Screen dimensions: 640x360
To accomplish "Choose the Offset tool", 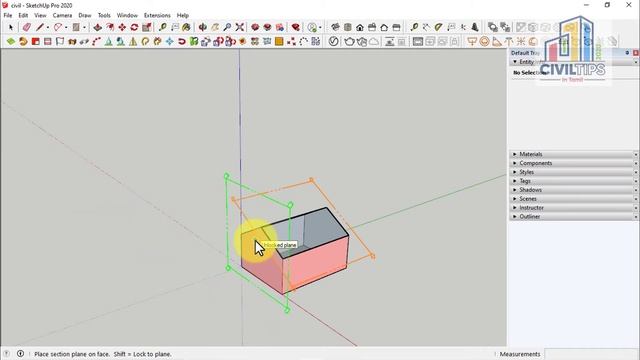I will pos(110,27).
